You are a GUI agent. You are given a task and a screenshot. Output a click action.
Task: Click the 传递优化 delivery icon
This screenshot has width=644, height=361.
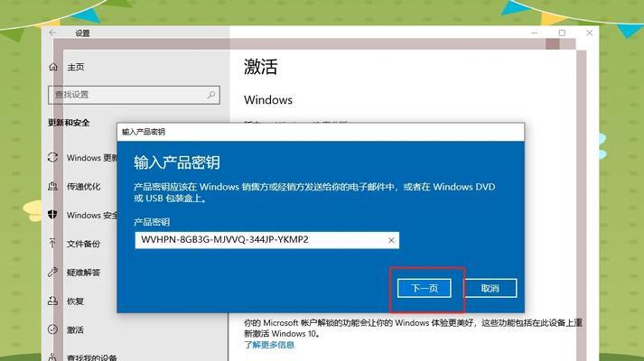point(52,186)
